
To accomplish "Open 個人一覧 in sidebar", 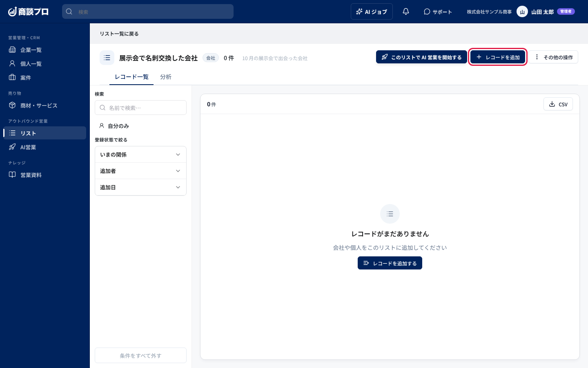I will (45, 64).
